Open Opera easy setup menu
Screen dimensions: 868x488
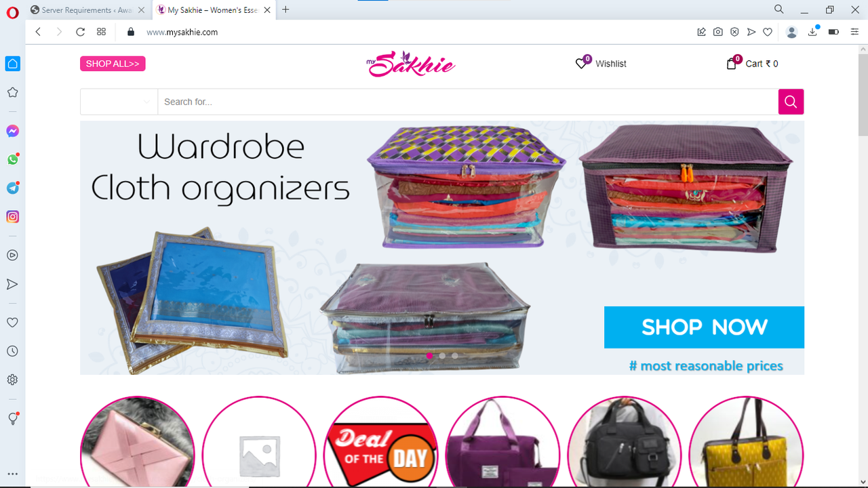tap(854, 32)
